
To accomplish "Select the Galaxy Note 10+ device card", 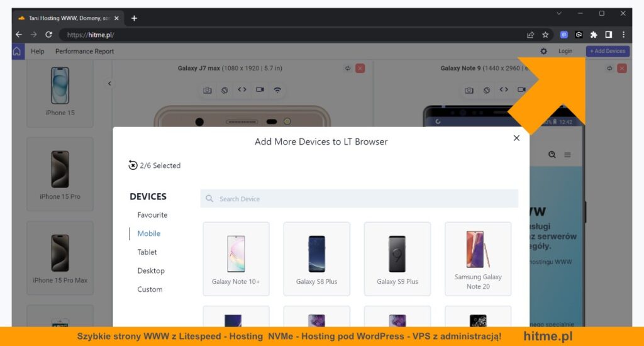I will pyautogui.click(x=236, y=259).
